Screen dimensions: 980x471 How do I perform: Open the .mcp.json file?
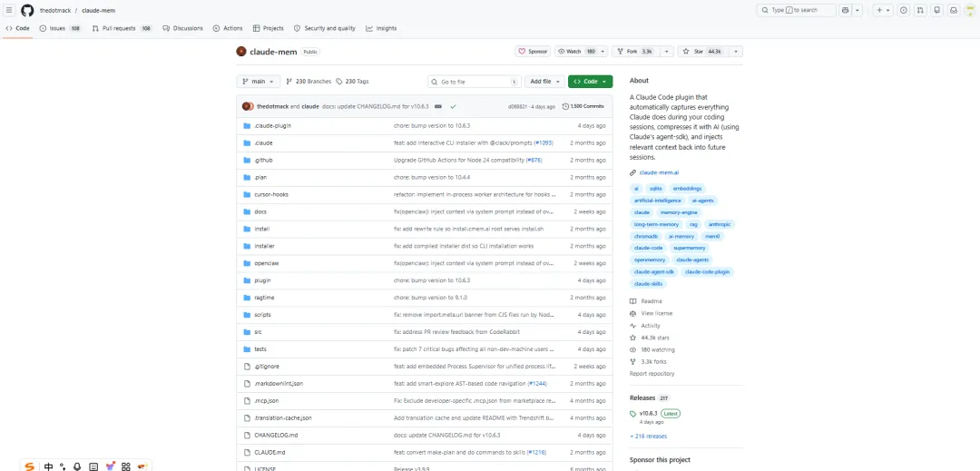point(266,400)
